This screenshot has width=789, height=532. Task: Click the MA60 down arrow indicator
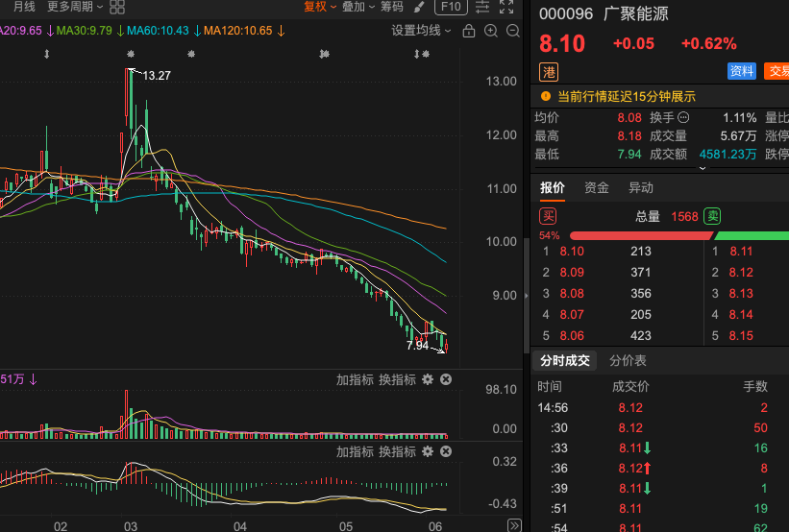[x=197, y=31]
